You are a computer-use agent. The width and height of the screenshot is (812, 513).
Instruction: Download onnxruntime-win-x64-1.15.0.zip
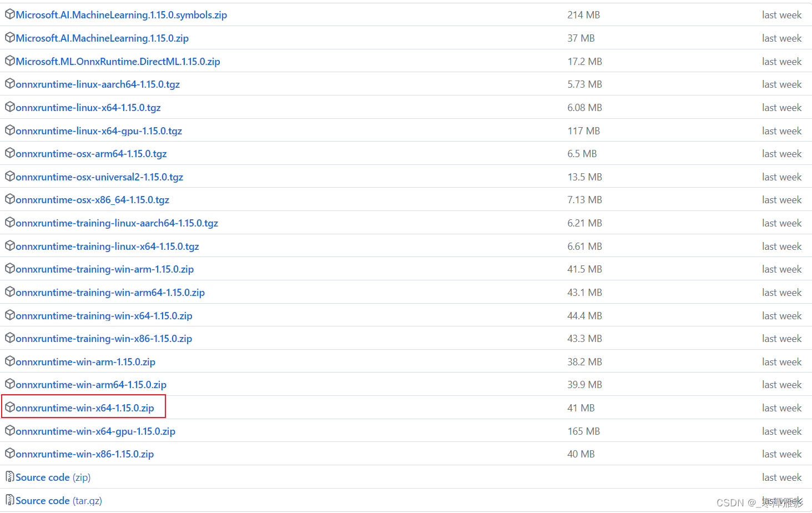click(85, 408)
